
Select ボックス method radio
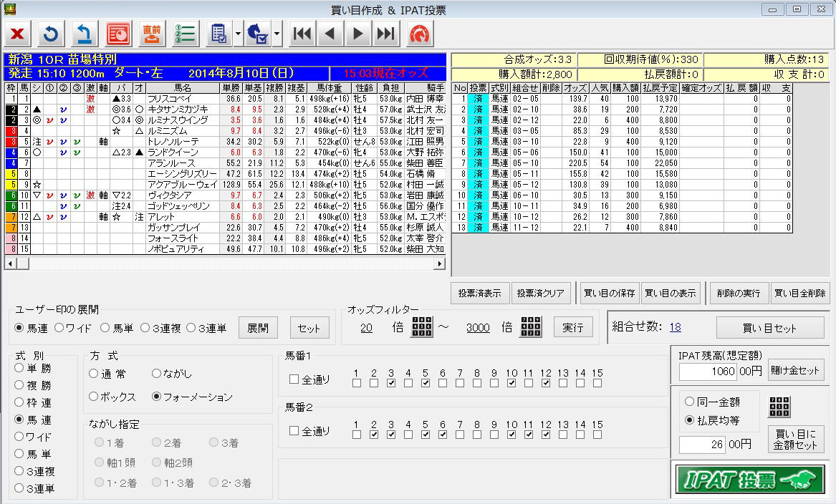pyautogui.click(x=112, y=397)
